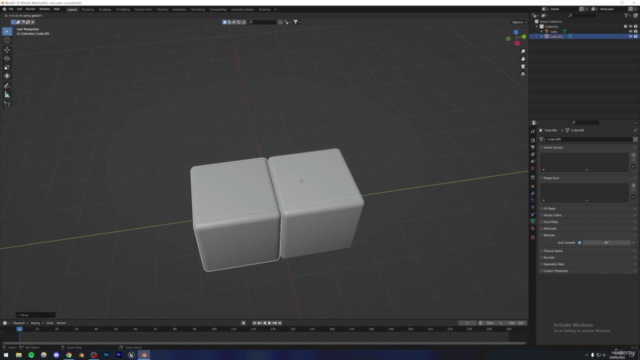Click the Blender logo menu icon

4,9
